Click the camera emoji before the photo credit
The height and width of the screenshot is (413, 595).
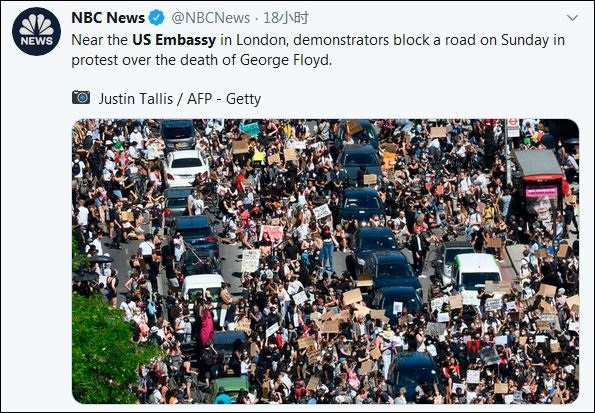tap(81, 98)
